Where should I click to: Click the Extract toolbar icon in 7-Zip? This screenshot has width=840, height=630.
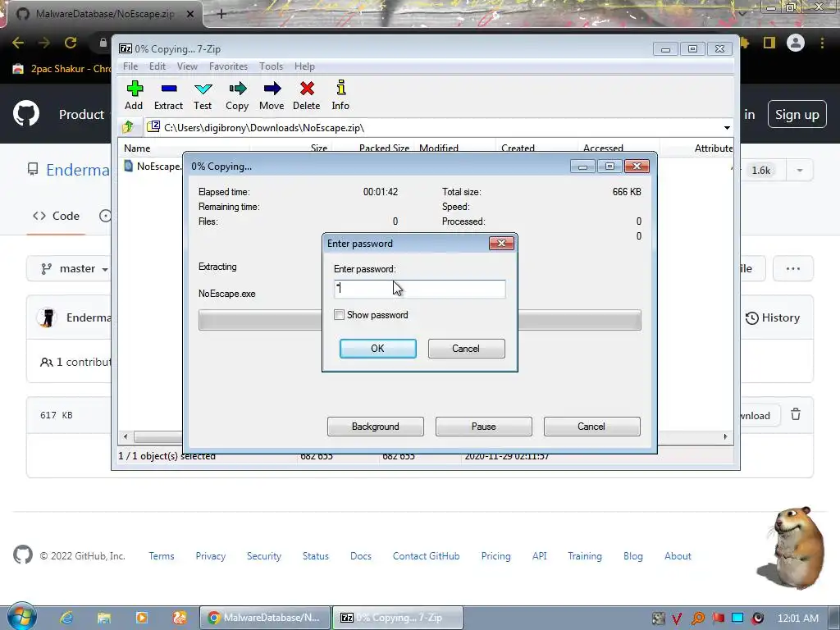pos(169,95)
